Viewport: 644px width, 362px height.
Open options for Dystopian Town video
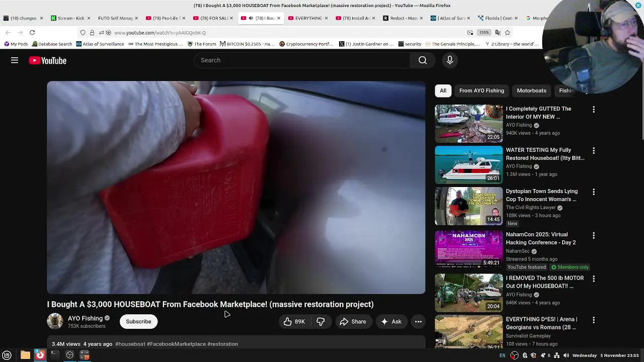(x=594, y=192)
